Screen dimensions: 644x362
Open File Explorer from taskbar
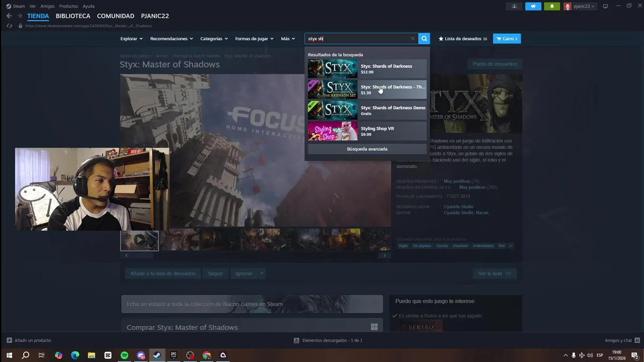[91, 355]
